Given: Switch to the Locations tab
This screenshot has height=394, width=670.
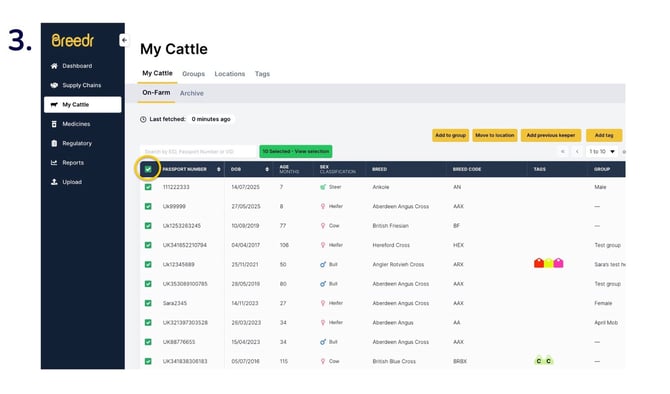Looking at the screenshot, I should click(x=229, y=74).
